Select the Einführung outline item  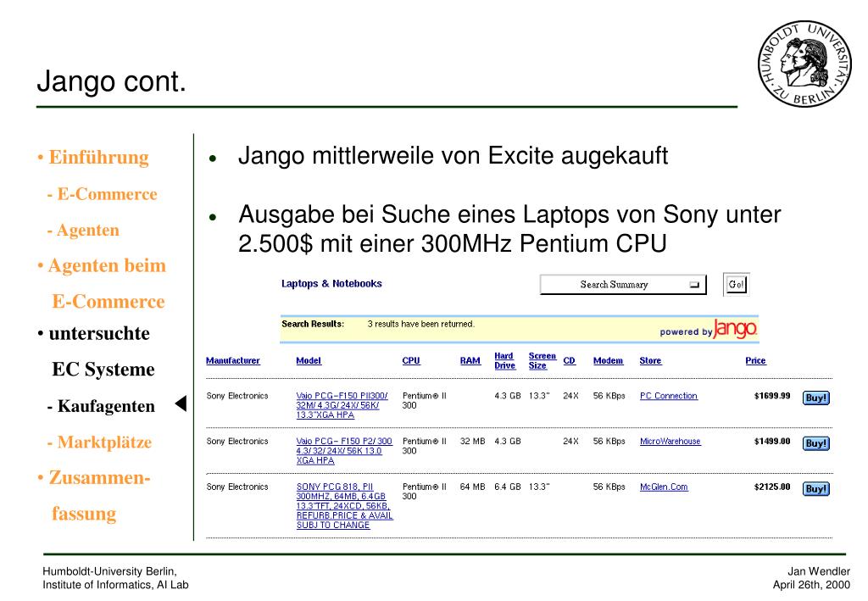pyautogui.click(x=98, y=157)
